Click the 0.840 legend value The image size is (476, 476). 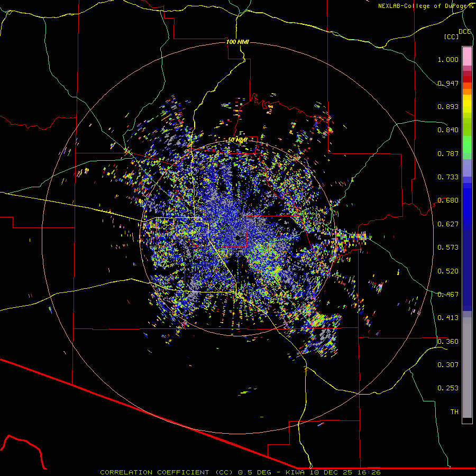pos(448,130)
